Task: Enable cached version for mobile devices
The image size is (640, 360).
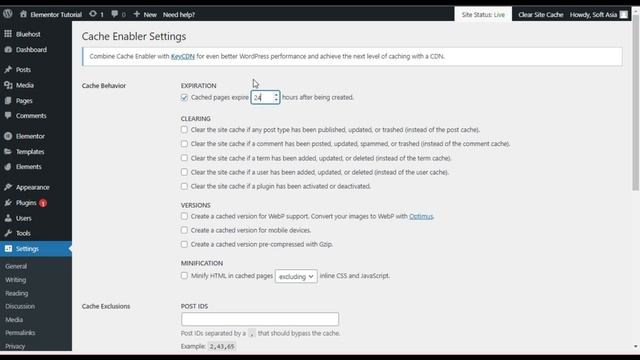Action: [184, 230]
